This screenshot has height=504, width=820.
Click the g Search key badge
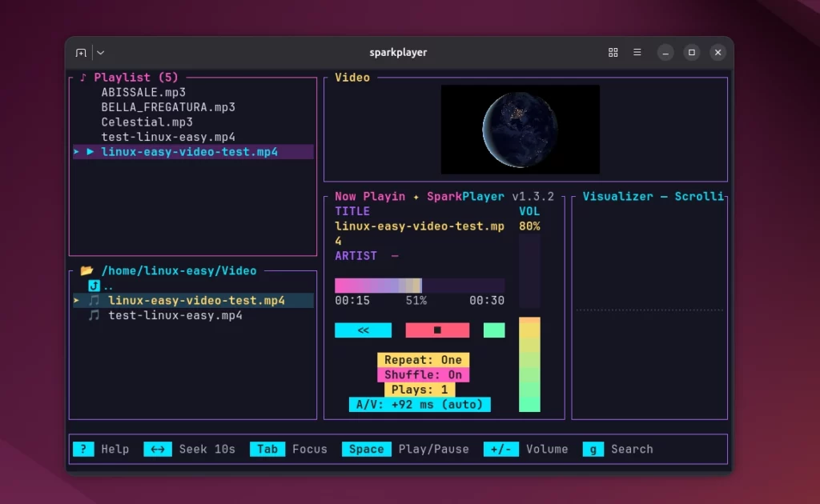pos(593,449)
